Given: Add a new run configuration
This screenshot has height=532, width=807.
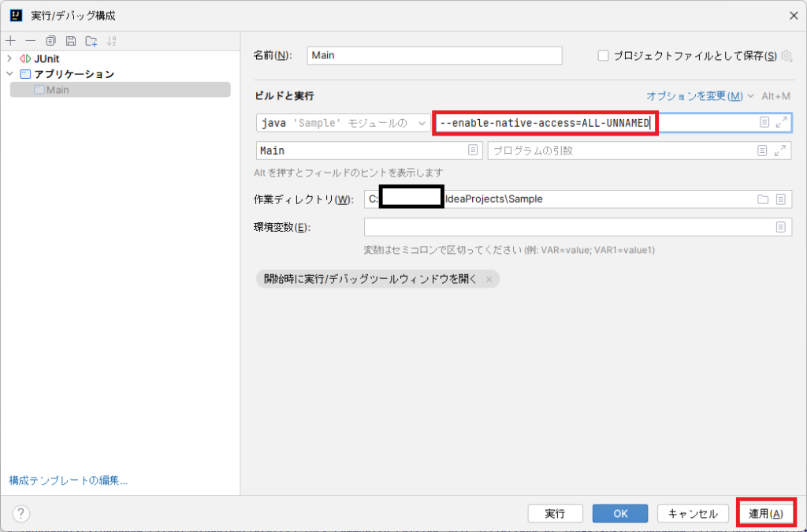Looking at the screenshot, I should (9, 40).
